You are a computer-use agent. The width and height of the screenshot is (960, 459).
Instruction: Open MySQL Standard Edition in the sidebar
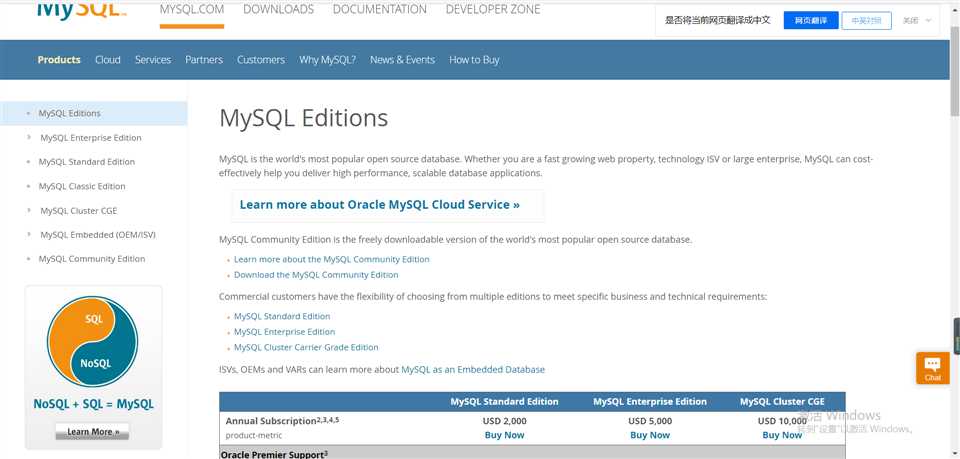[x=86, y=162]
